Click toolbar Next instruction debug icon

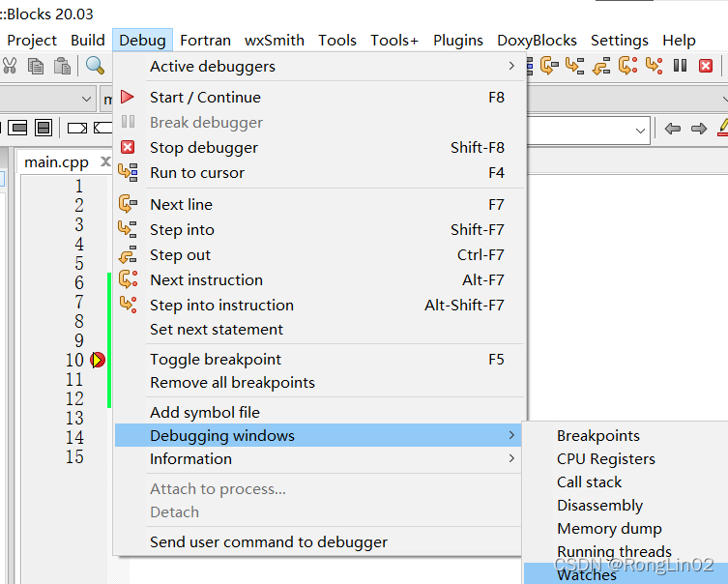coord(627,66)
